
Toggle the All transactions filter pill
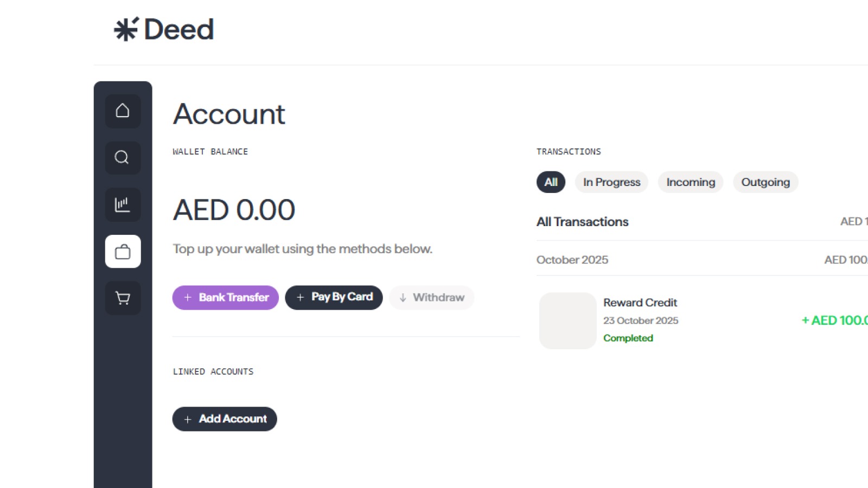550,182
